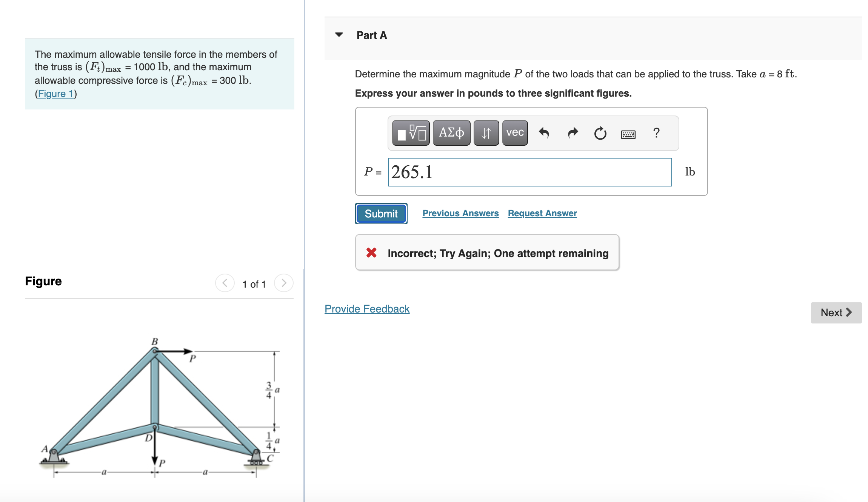Image resolution: width=868 pixels, height=502 pixels.
Task: Redo the equation edit
Action: click(572, 133)
